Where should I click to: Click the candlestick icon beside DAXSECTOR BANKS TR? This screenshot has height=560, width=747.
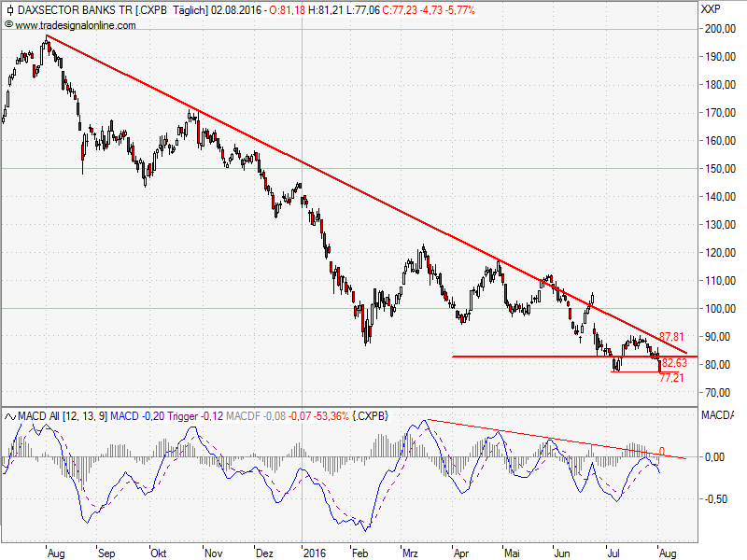[8, 10]
